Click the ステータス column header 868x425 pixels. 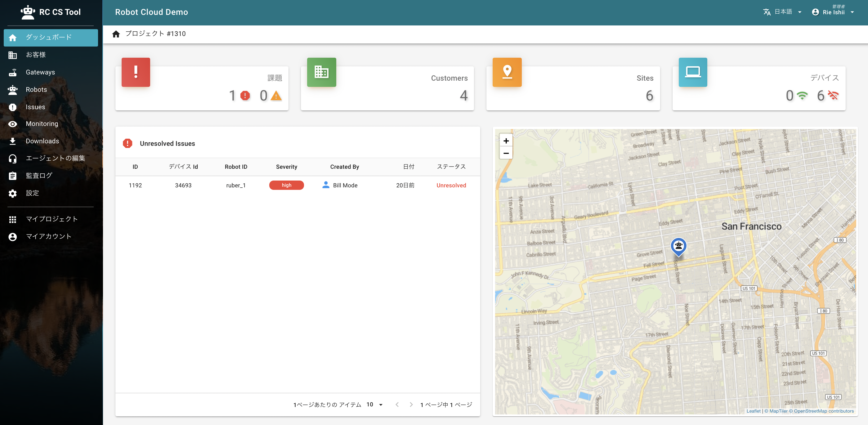point(451,167)
